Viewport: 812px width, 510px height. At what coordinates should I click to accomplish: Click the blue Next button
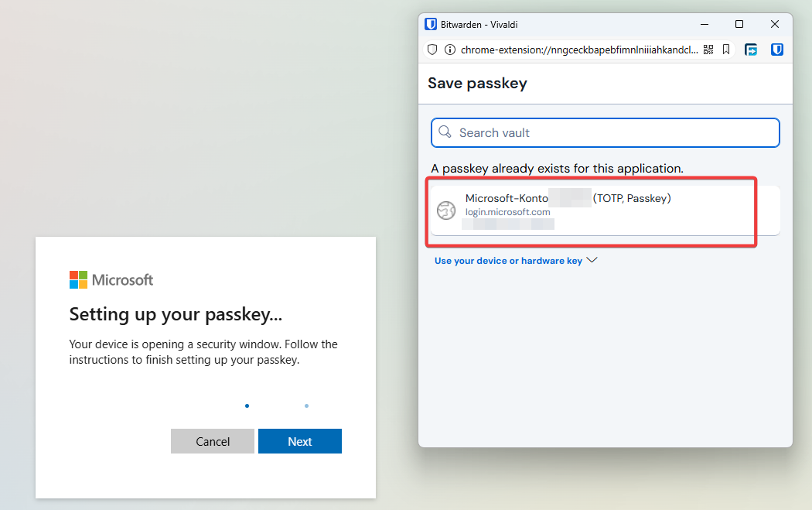pos(300,441)
